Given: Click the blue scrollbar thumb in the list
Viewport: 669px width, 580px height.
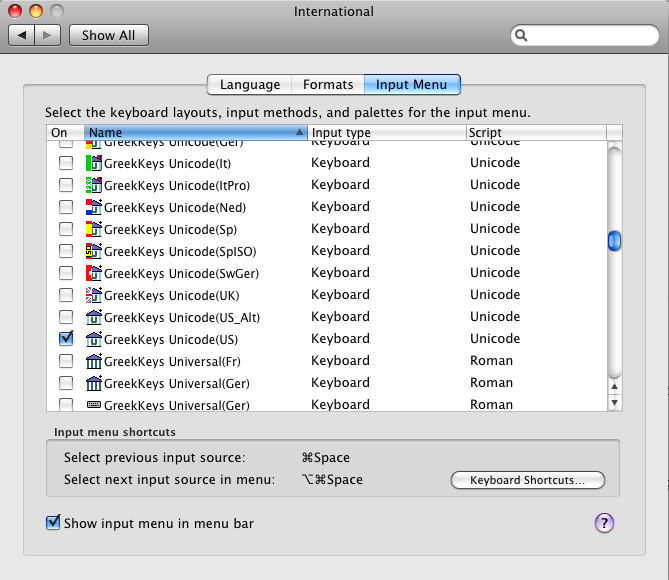Looking at the screenshot, I should [614, 241].
